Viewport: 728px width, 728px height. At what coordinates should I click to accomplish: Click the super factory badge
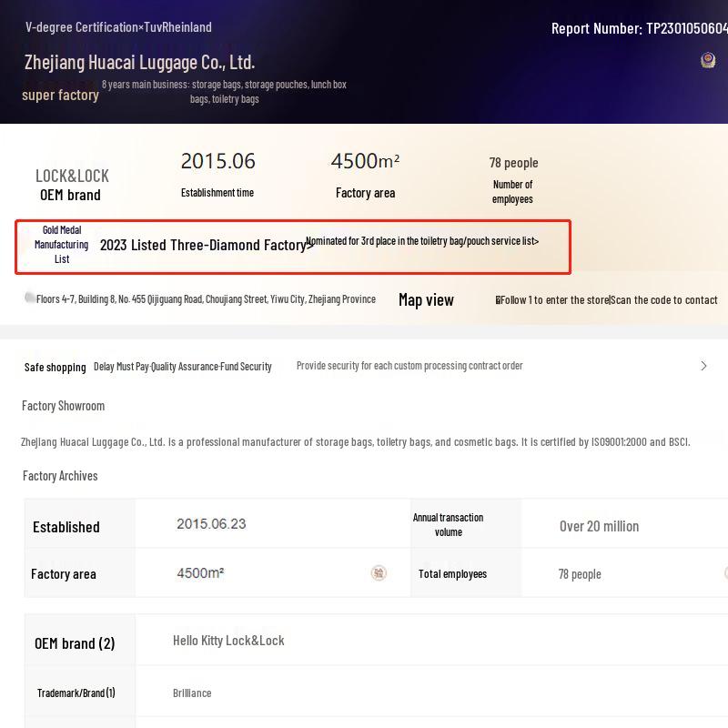[60, 95]
